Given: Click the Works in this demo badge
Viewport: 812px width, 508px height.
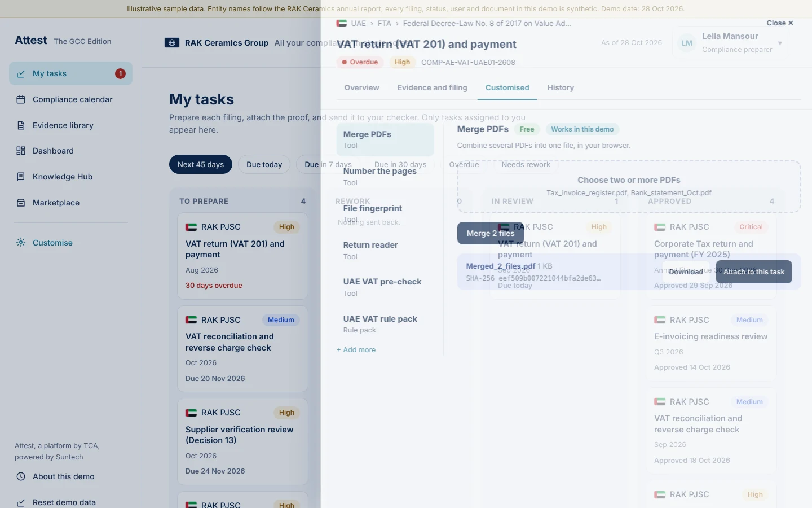Looking at the screenshot, I should (582, 129).
